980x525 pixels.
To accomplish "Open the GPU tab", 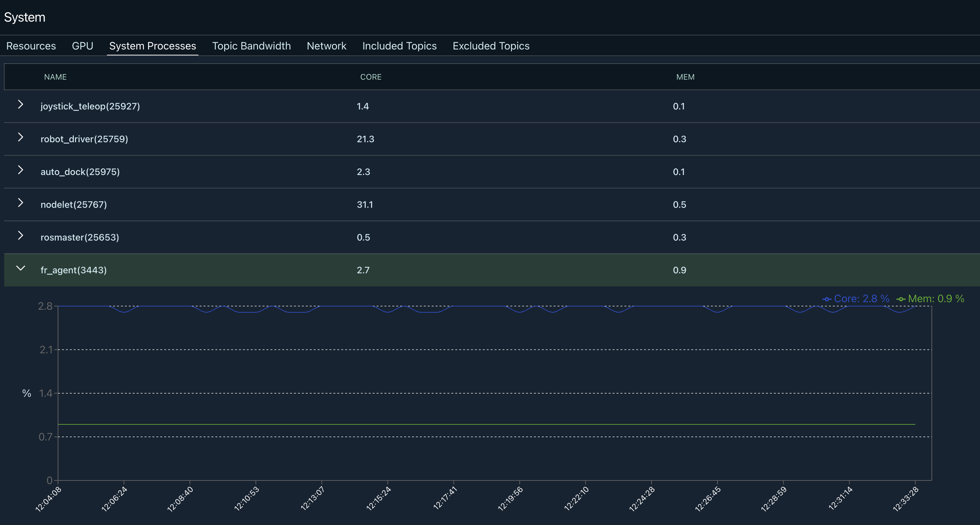I will [83, 46].
